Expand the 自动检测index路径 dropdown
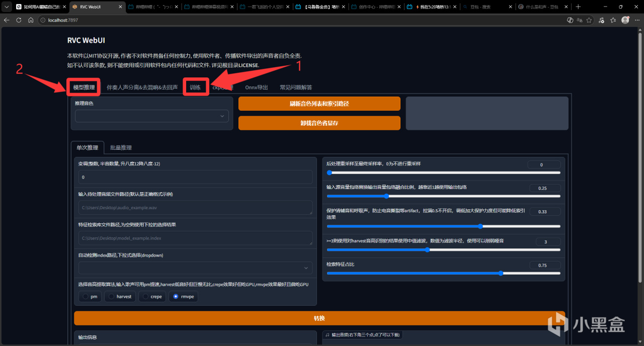Viewport: 644px width, 346px height. tap(195, 268)
